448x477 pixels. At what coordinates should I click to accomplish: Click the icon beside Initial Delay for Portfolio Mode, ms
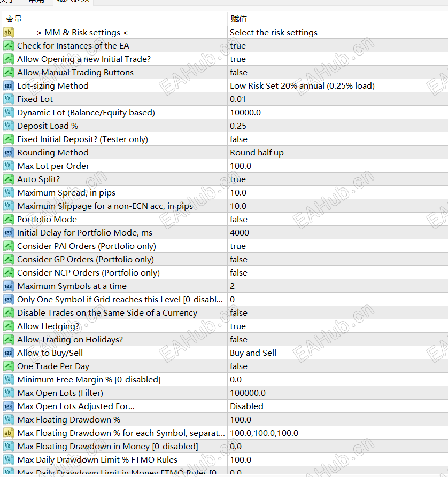coord(9,233)
